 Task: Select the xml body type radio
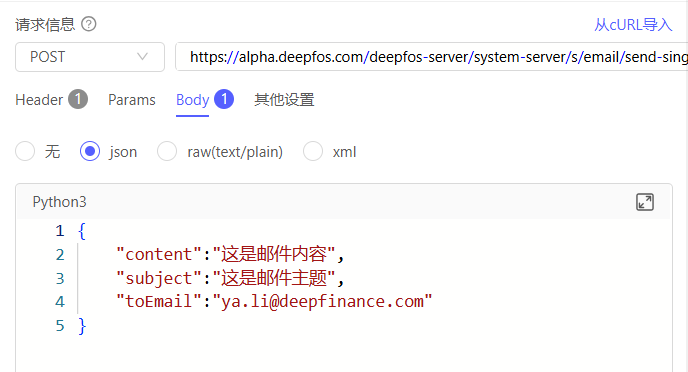point(313,151)
